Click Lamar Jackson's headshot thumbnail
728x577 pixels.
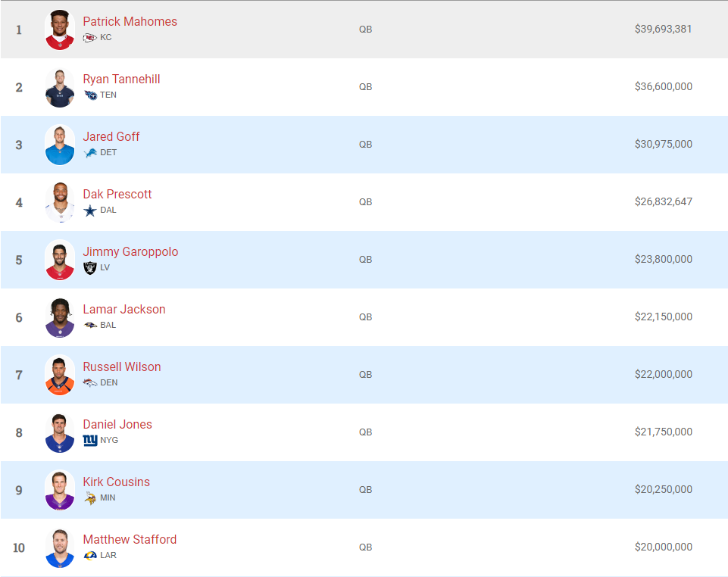tap(60, 317)
